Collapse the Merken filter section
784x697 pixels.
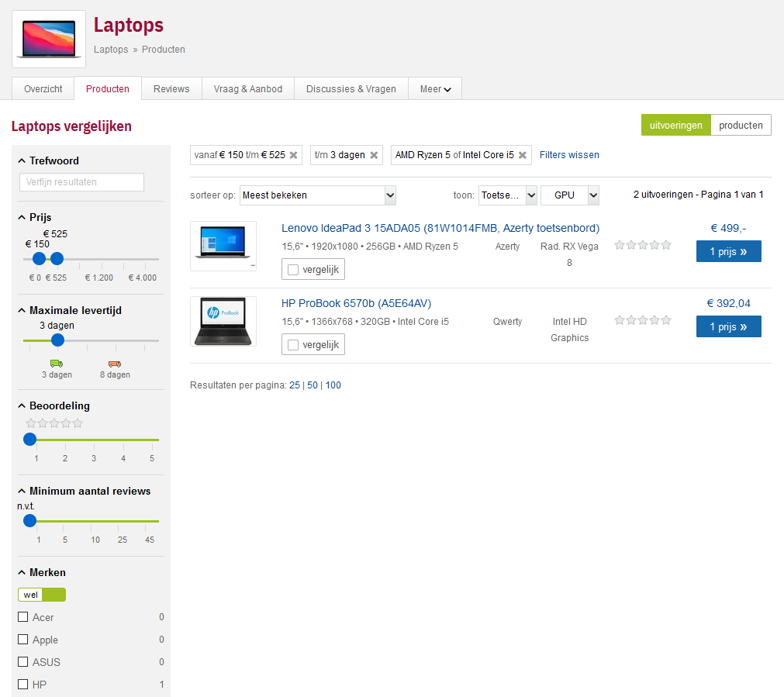(22, 572)
